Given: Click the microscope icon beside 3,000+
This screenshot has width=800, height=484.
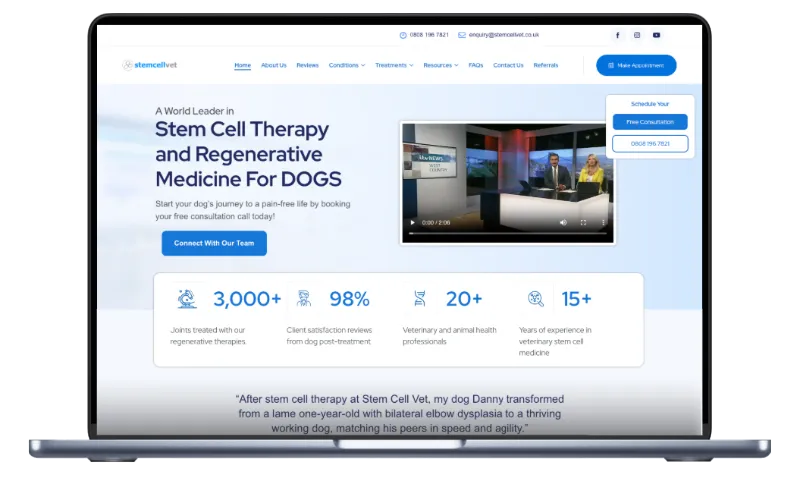Looking at the screenshot, I should (187, 298).
